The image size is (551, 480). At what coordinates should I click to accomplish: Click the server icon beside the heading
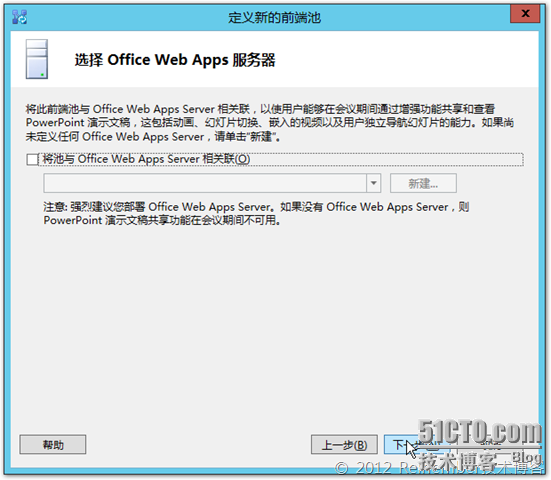pyautogui.click(x=37, y=59)
